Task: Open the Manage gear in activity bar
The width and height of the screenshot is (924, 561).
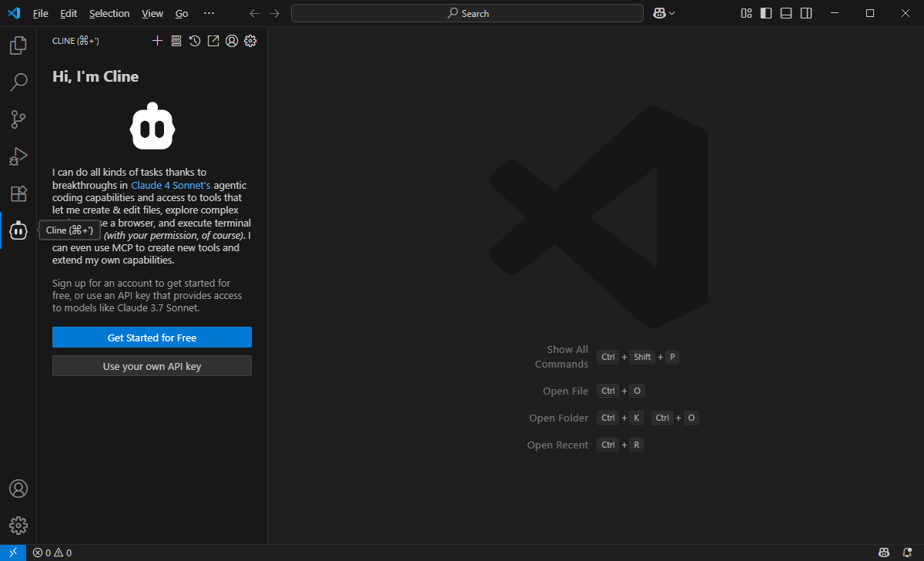Action: coord(18,526)
